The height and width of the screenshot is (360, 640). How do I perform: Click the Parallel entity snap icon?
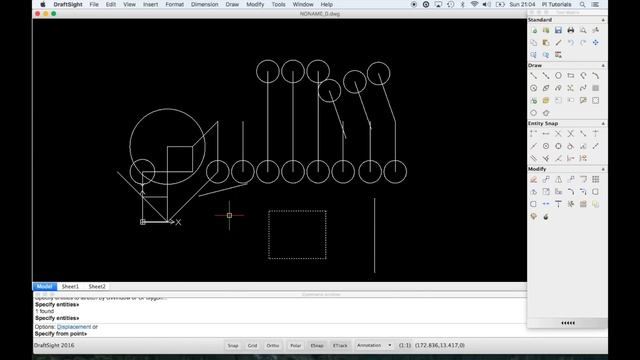[x=533, y=158]
